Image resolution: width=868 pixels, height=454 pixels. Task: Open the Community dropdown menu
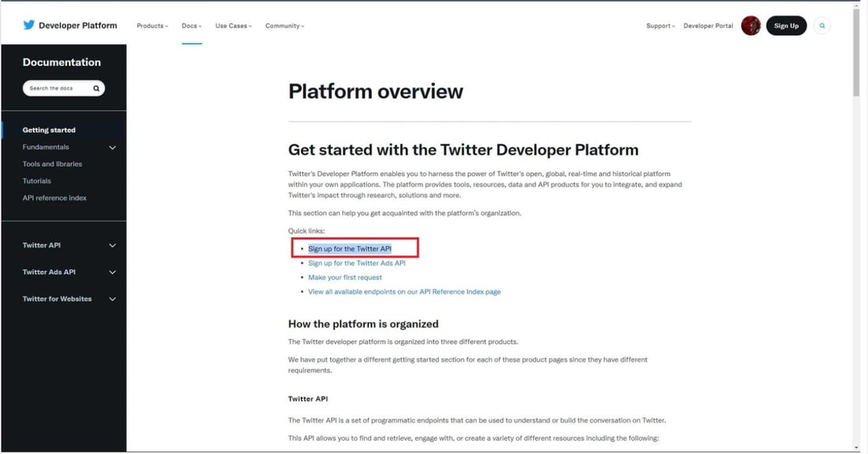(285, 26)
